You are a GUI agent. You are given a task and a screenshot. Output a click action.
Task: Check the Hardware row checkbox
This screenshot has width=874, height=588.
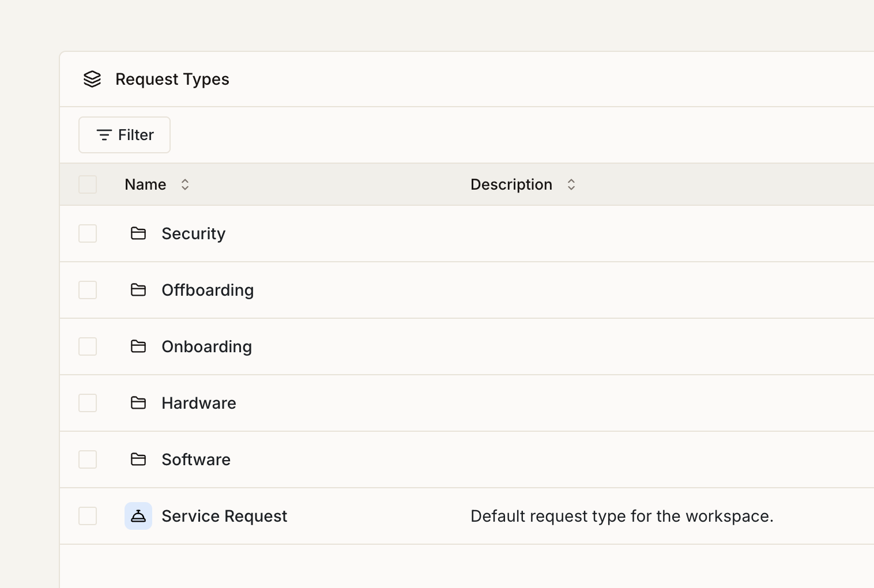click(x=88, y=403)
